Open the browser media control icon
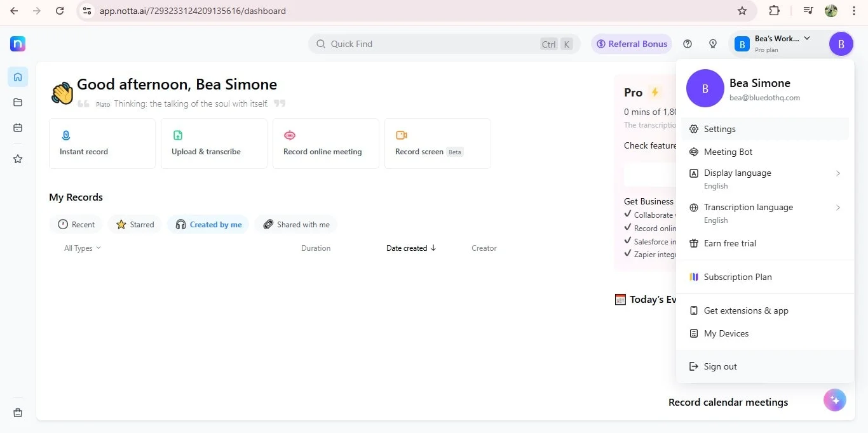Viewport: 868px width, 433px height. coord(808,11)
